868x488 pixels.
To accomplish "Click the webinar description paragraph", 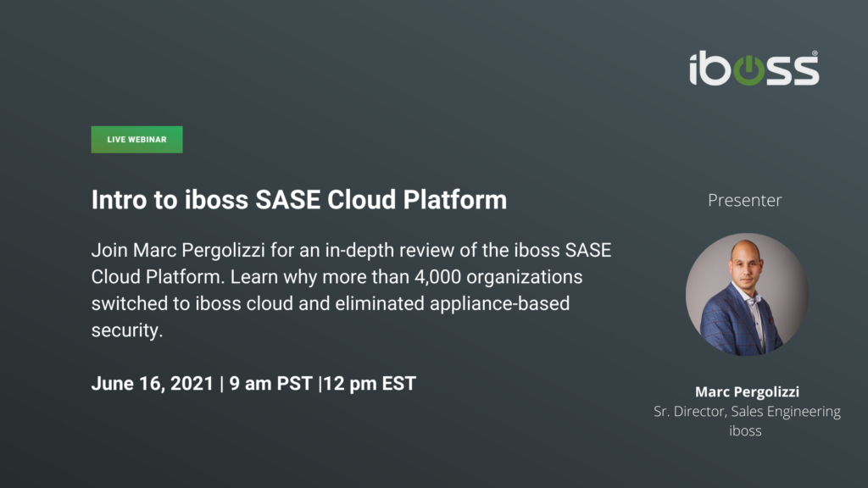I will click(352, 290).
